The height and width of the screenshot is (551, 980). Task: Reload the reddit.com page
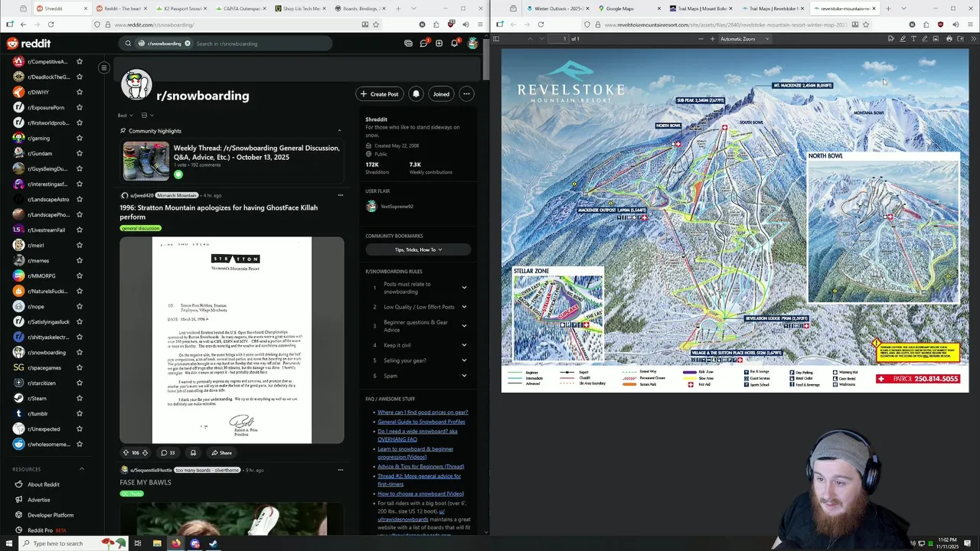point(51,24)
